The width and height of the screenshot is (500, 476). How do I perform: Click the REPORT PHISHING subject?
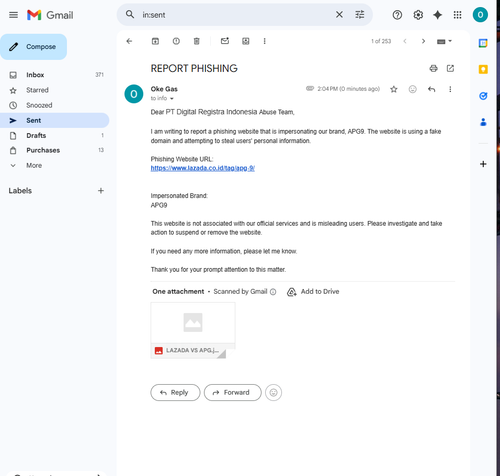[x=194, y=68]
